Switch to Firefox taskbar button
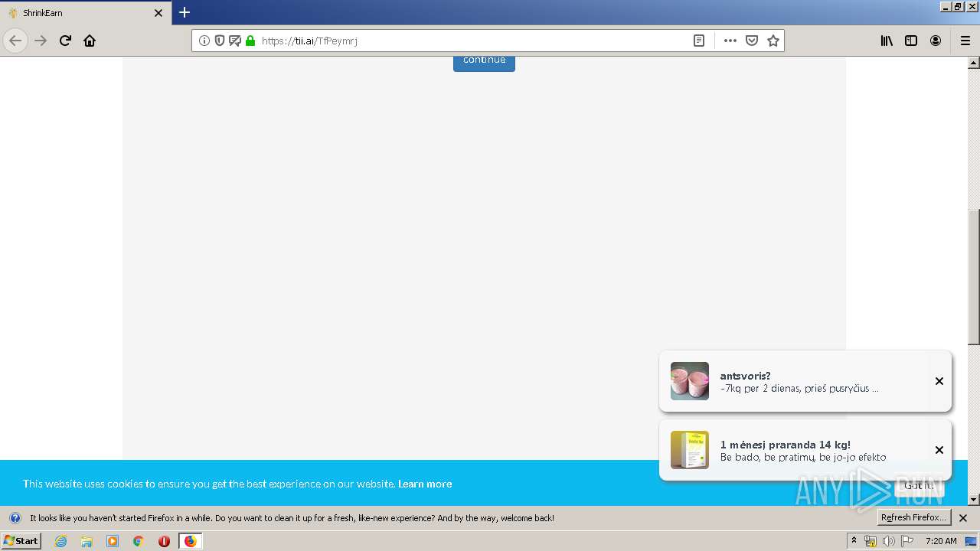Viewport: 980px width, 551px height. pyautogui.click(x=190, y=541)
